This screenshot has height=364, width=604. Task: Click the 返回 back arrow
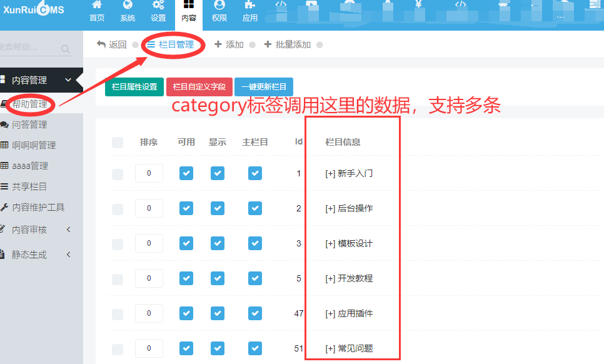101,44
